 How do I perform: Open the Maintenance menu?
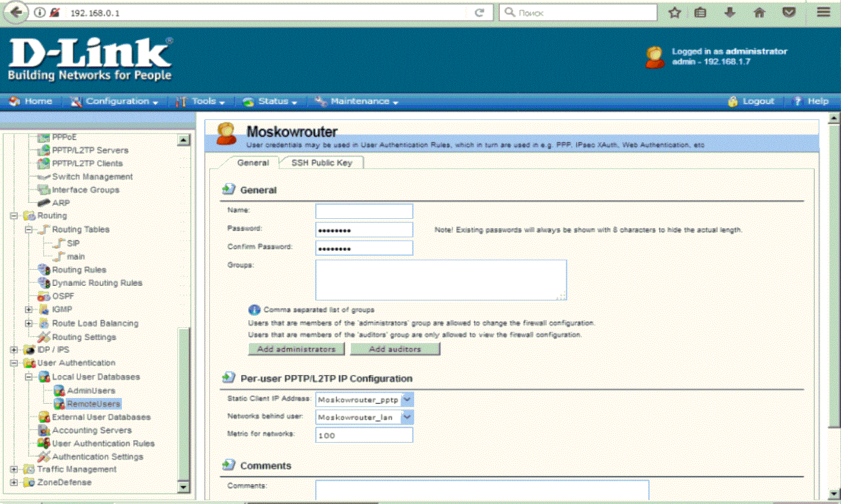(x=356, y=101)
